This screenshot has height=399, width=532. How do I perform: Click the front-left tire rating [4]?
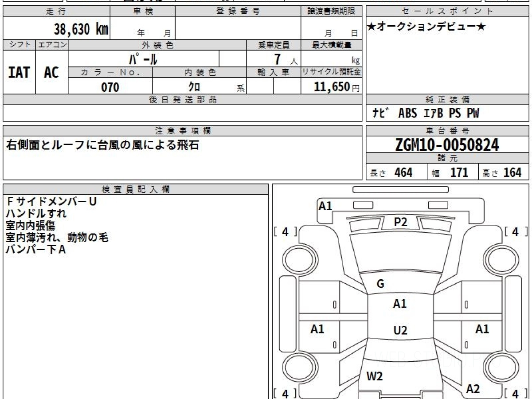285,231
